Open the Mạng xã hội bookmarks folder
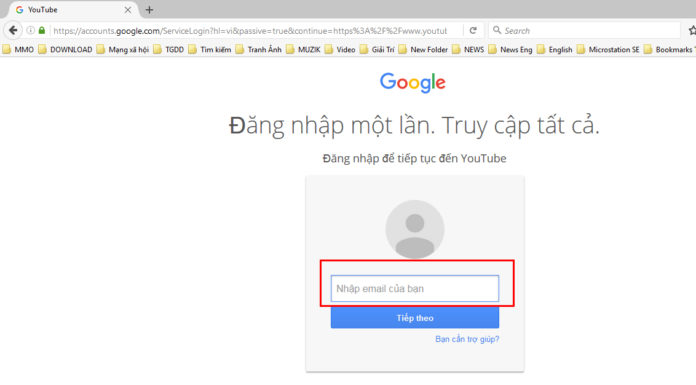The image size is (696, 385). [123, 49]
